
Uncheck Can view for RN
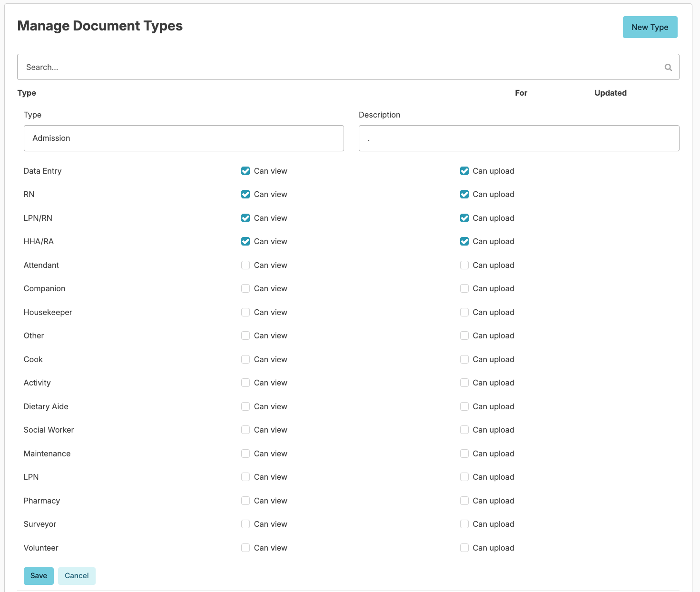click(246, 194)
